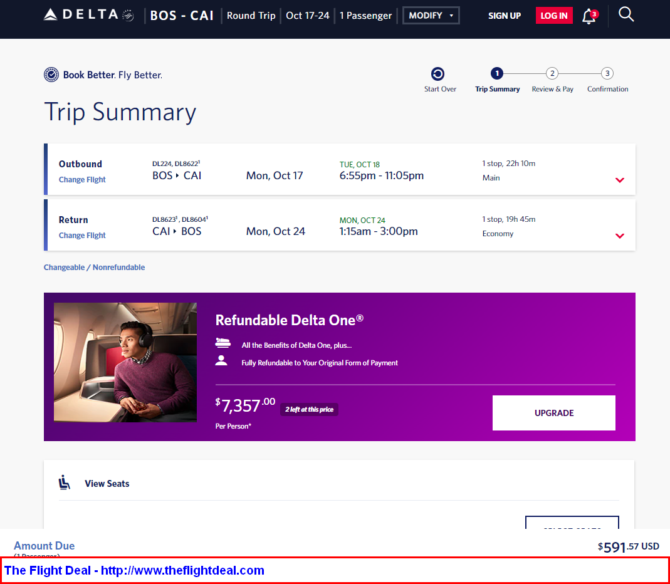Viewport: 670px width, 584px height.
Task: Click SIGN UP in the header
Action: click(x=505, y=16)
